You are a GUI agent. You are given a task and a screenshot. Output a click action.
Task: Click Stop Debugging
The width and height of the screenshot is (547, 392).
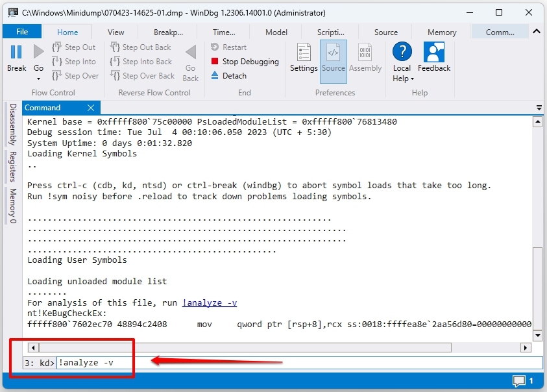[245, 62]
